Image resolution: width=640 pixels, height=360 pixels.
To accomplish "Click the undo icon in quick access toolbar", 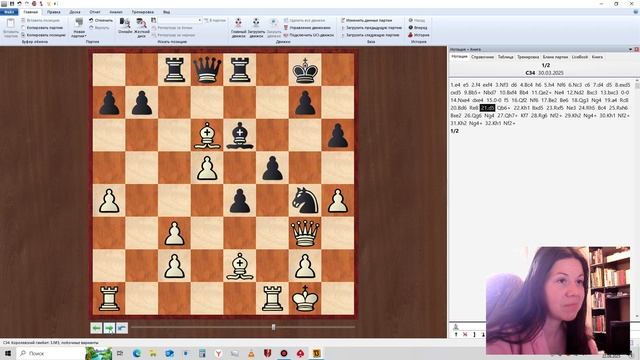I will pos(19,3).
